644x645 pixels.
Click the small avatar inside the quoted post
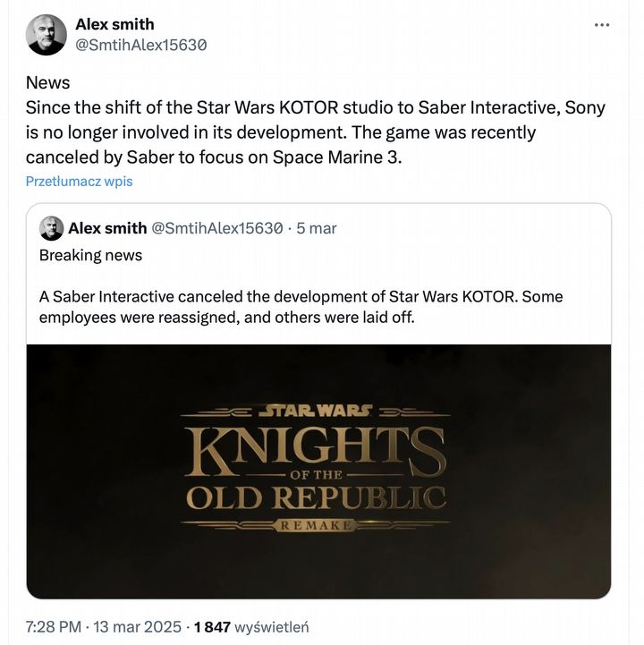51,228
